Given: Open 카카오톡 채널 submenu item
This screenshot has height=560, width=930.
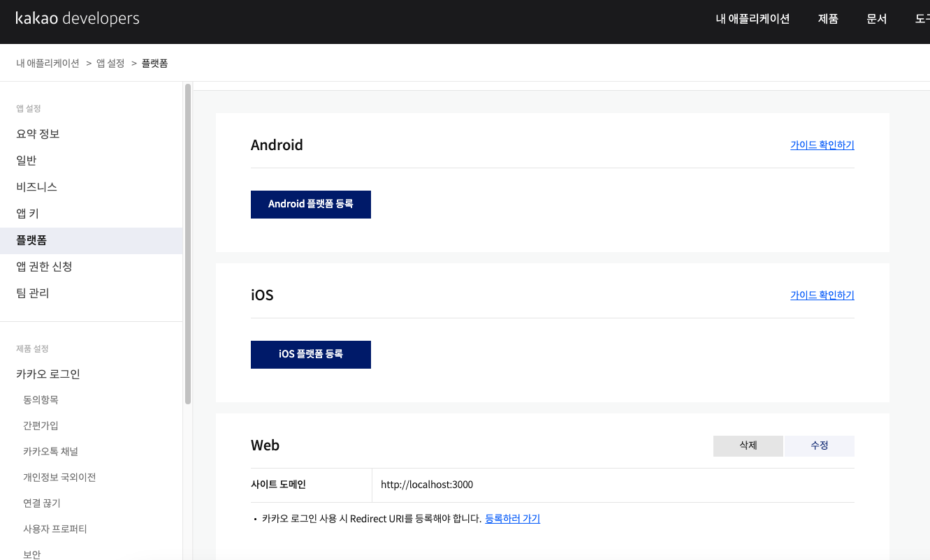Looking at the screenshot, I should [x=50, y=452].
